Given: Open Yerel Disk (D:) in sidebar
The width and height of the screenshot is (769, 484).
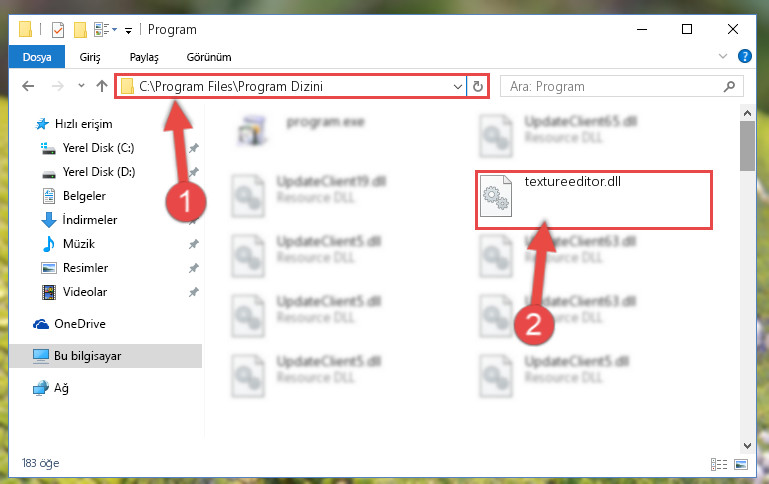Looking at the screenshot, I should point(99,172).
